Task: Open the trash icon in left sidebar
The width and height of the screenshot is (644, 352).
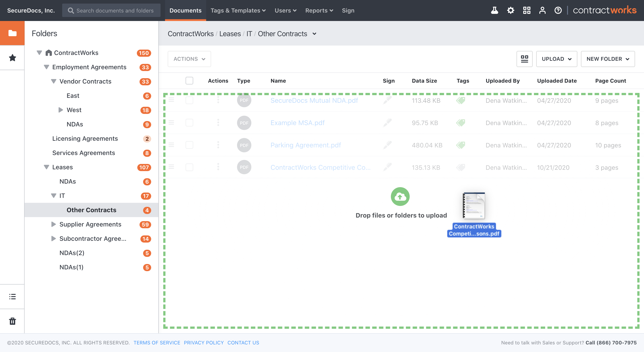Action: [12, 321]
